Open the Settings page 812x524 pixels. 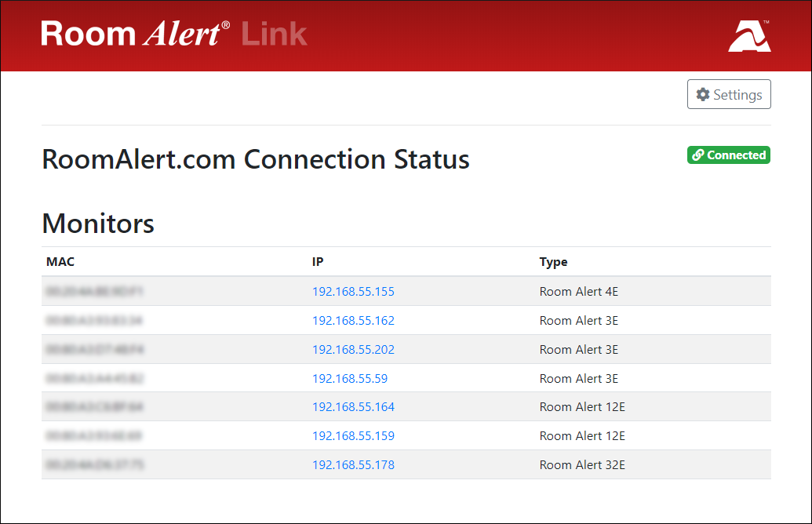[729, 93]
